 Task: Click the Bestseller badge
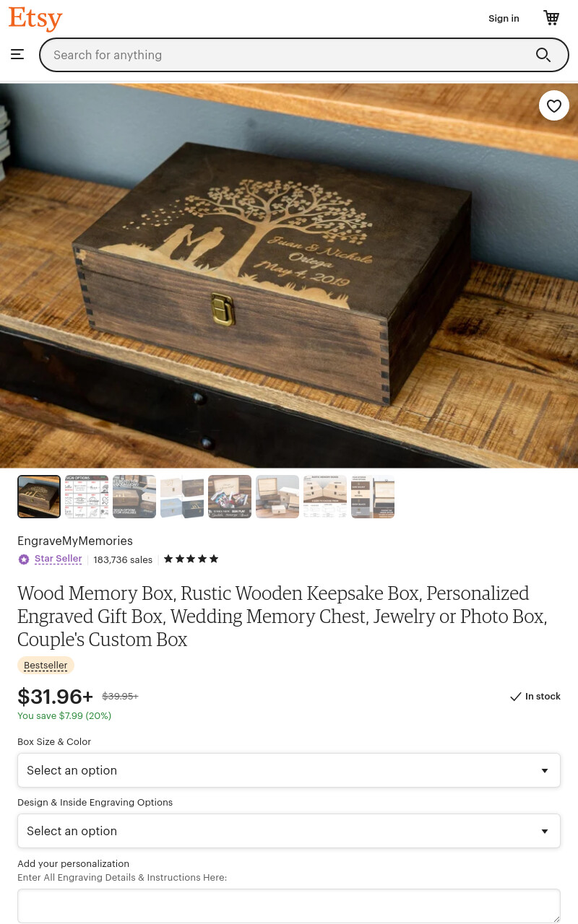pyautogui.click(x=46, y=666)
